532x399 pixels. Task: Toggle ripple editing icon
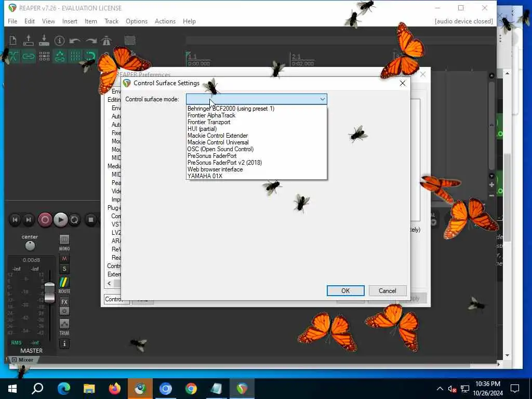pyautogui.click(x=44, y=56)
